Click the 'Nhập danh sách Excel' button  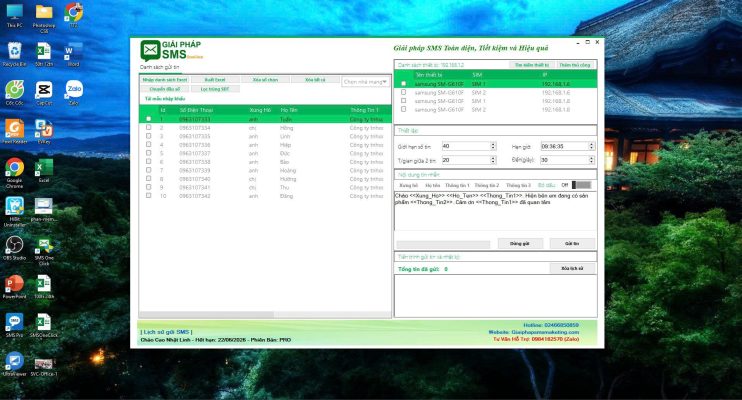coord(165,78)
